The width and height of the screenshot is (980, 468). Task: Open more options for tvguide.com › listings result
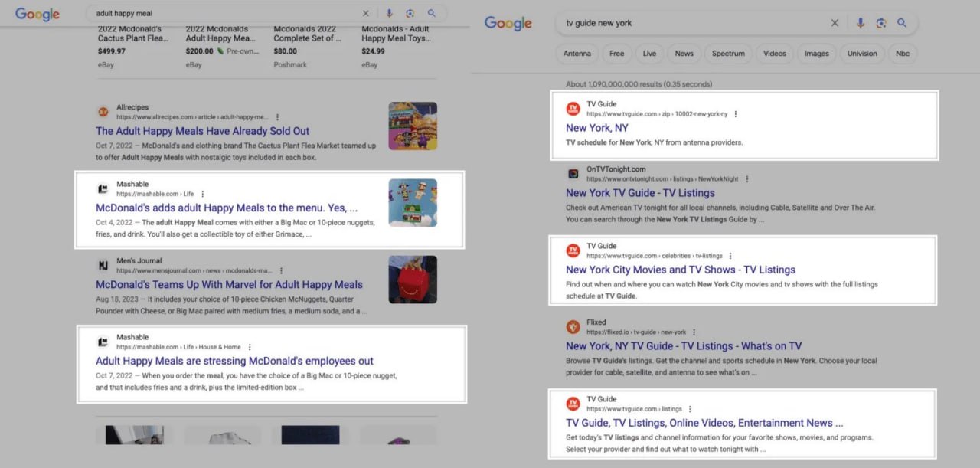690,409
